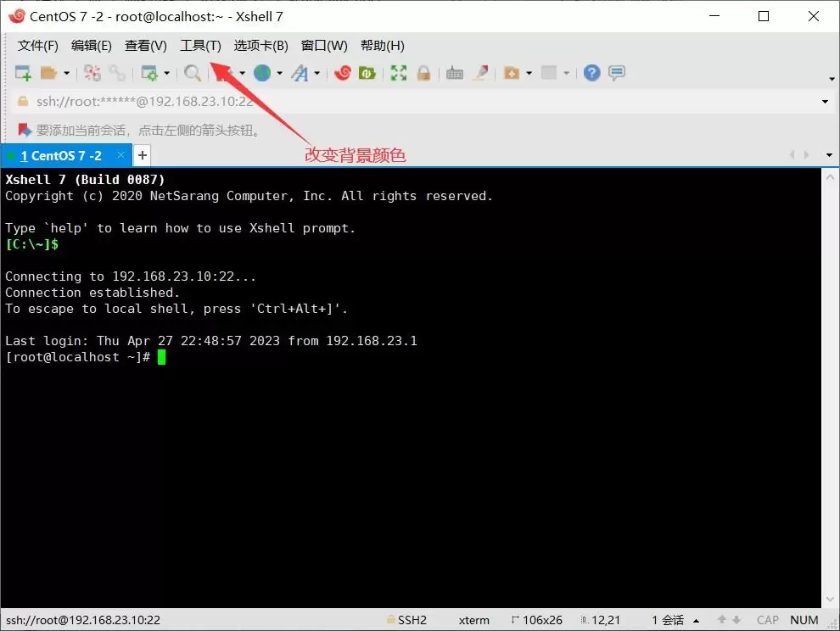Open the 选项卡(B) menu
Viewport: 840px width, 631px height.
pyautogui.click(x=260, y=46)
